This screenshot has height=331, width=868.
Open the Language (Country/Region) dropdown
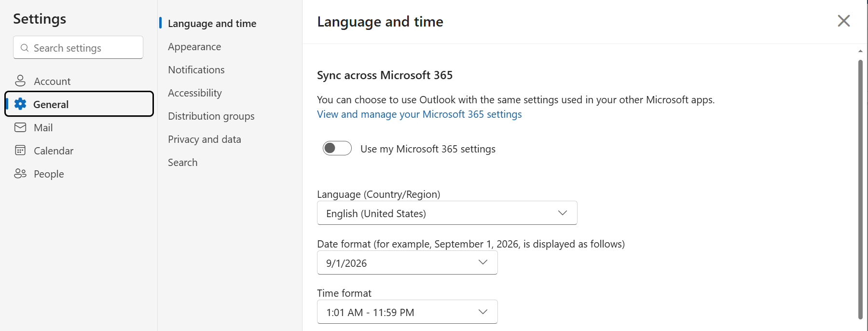pos(447,213)
